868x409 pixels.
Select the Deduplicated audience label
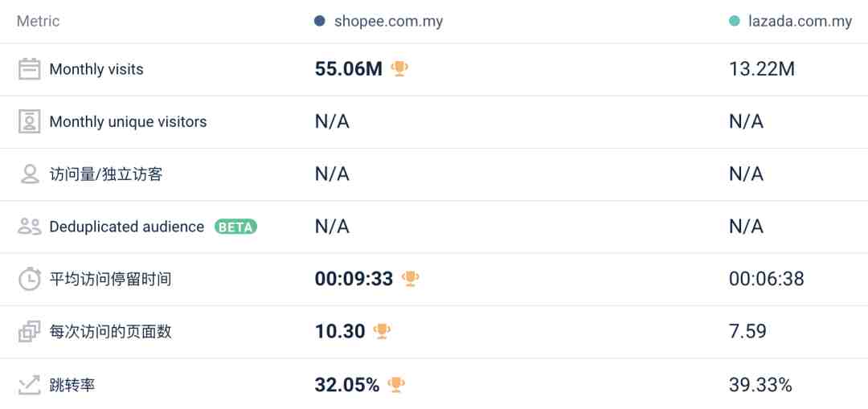pos(127,227)
